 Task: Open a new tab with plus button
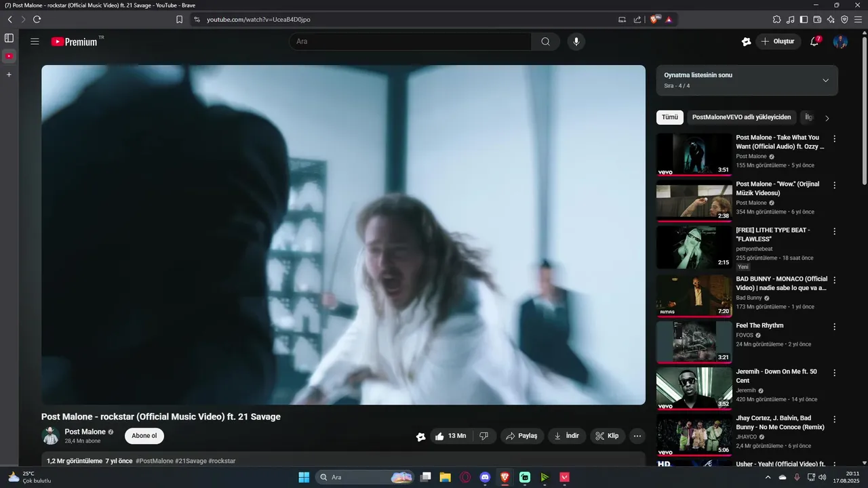point(9,75)
